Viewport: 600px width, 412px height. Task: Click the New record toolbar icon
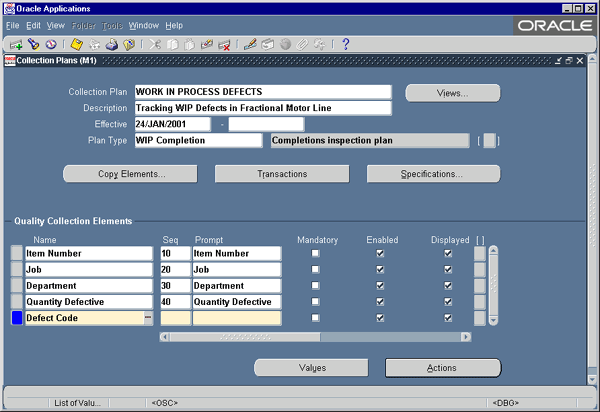pyautogui.click(x=16, y=44)
